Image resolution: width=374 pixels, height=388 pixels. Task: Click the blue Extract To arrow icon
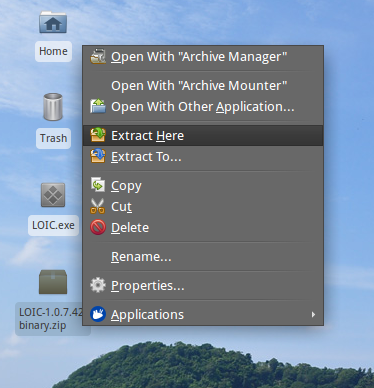click(98, 156)
